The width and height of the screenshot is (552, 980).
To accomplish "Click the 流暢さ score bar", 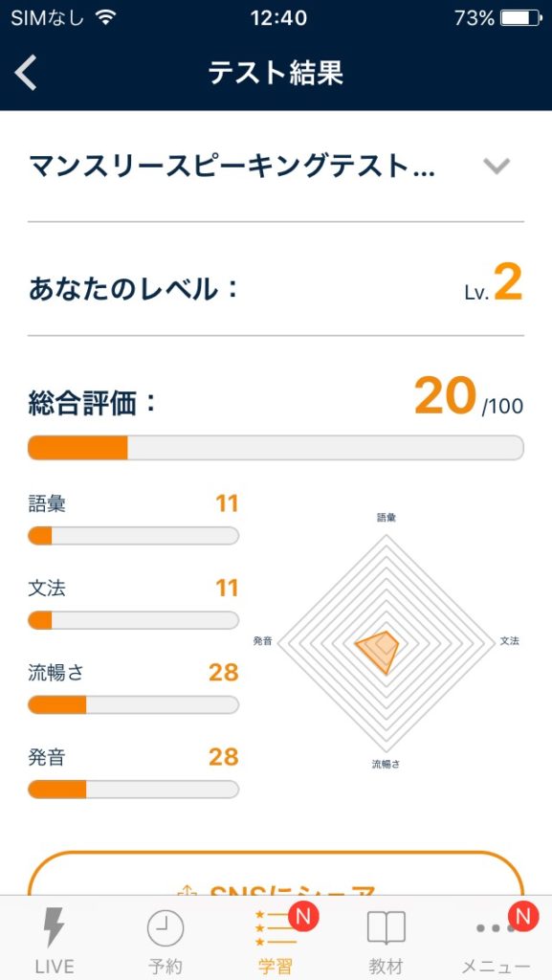I will 133,705.
